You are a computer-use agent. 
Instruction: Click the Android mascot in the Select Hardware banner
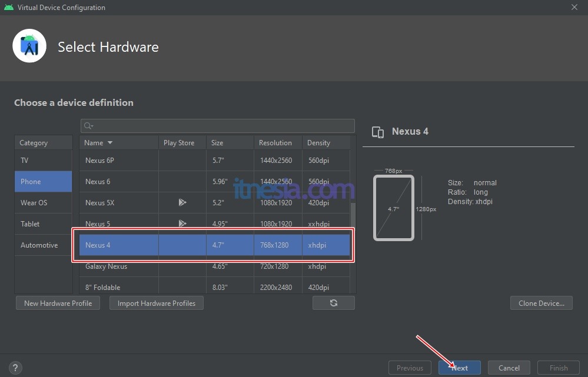point(29,45)
